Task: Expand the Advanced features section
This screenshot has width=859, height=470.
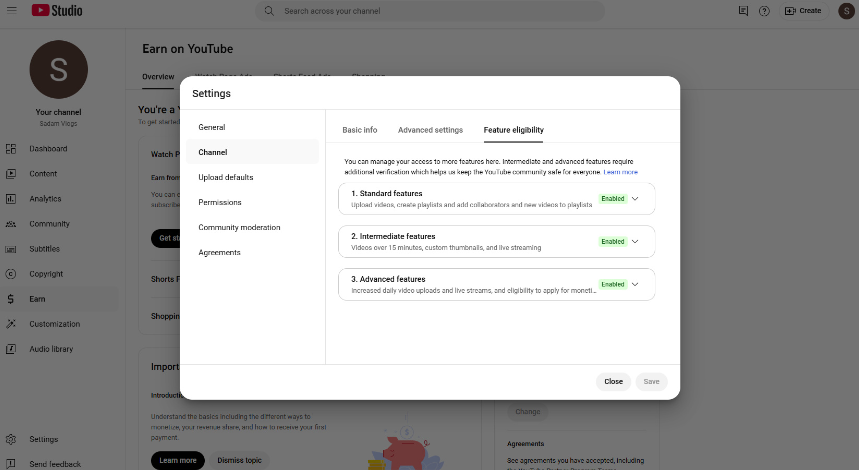Action: (x=635, y=284)
